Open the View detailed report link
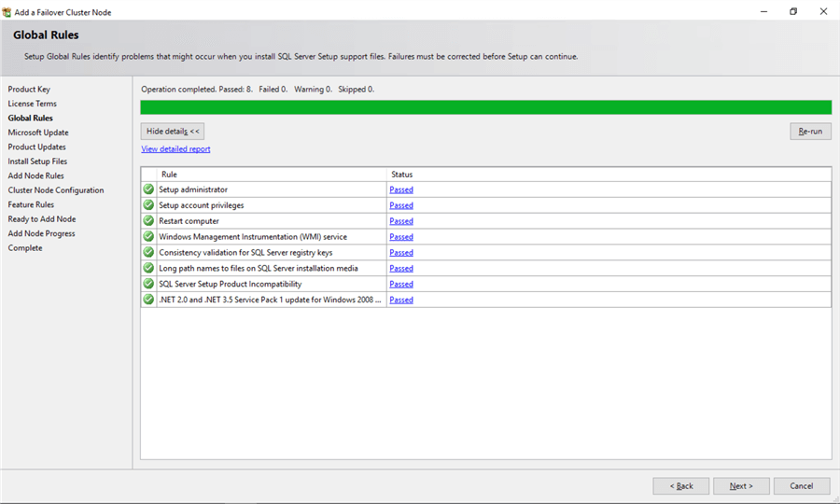Screen dimensions: 840x504 [175, 149]
